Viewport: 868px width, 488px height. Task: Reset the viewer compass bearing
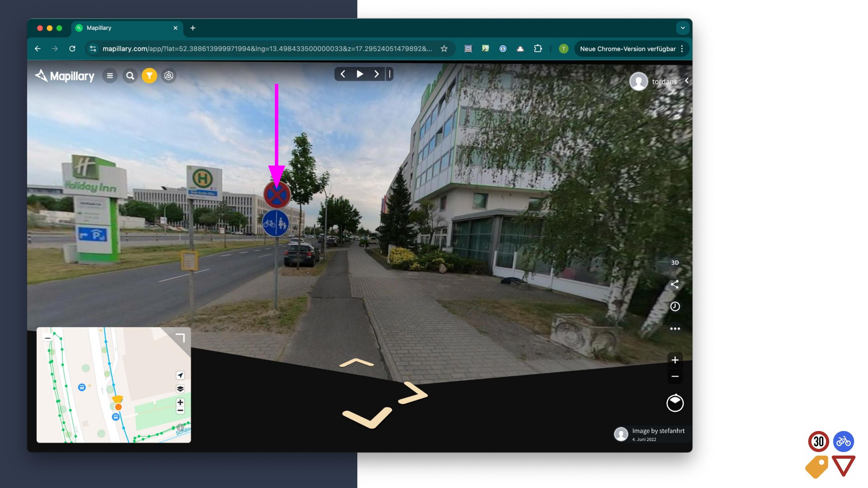pyautogui.click(x=675, y=403)
